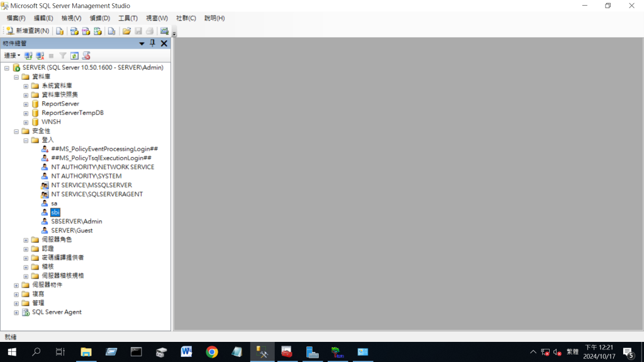The width and height of the screenshot is (644, 362).
Task: Click the 新增查詢 (New Query) button
Action: [x=28, y=31]
